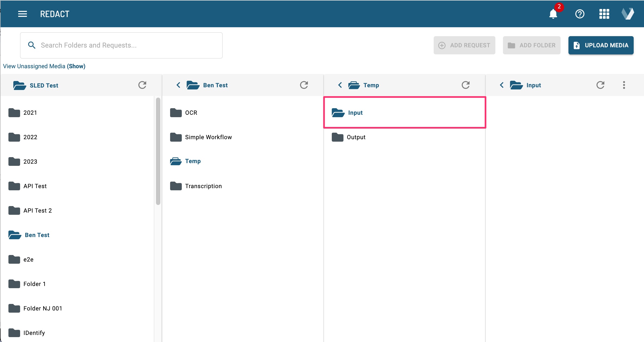
Task: Open the Output folder
Action: point(356,137)
